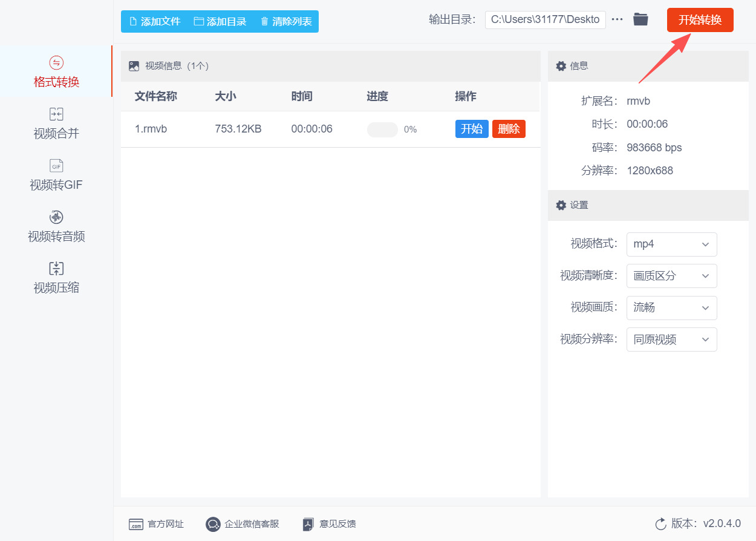
Task: Open 企业微信客服 chat icon
Action: (213, 524)
